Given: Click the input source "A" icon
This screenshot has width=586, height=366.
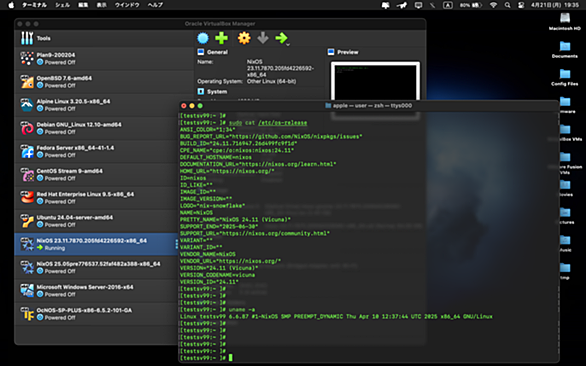Looking at the screenshot, I should [448, 5].
